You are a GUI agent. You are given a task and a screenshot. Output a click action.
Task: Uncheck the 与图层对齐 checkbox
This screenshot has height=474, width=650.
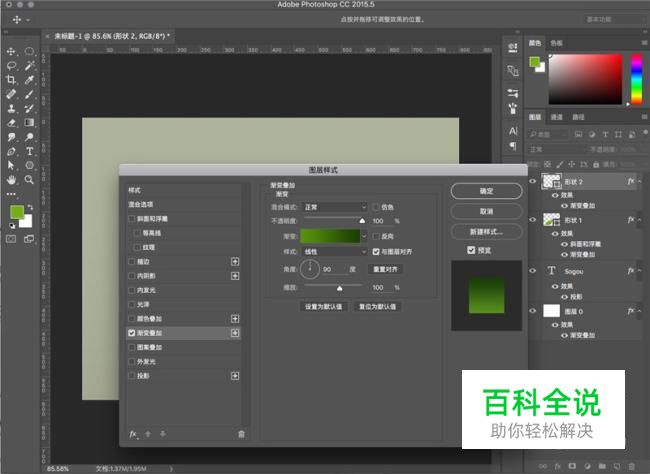pyautogui.click(x=376, y=252)
